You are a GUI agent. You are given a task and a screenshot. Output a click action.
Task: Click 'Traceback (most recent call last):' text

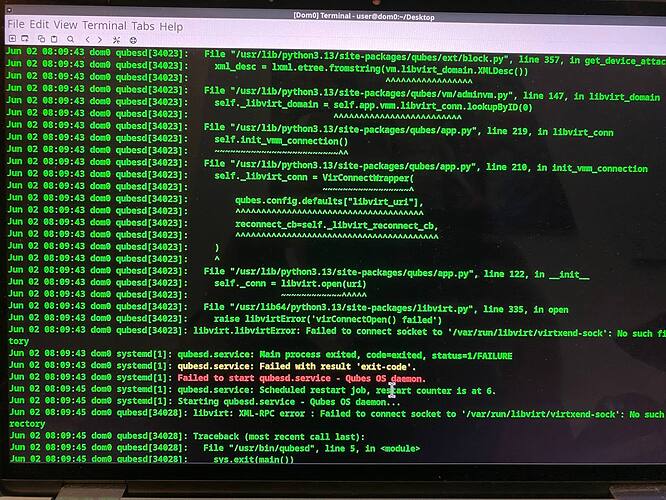(x=279, y=436)
